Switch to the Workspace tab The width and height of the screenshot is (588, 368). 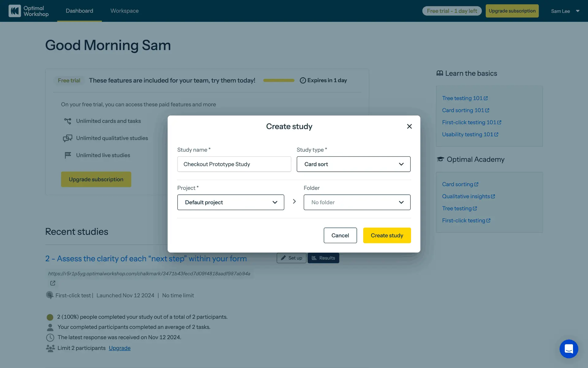pos(124,11)
